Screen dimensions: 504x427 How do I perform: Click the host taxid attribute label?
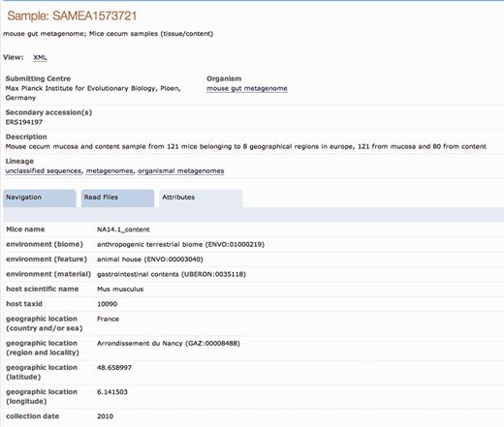point(24,304)
